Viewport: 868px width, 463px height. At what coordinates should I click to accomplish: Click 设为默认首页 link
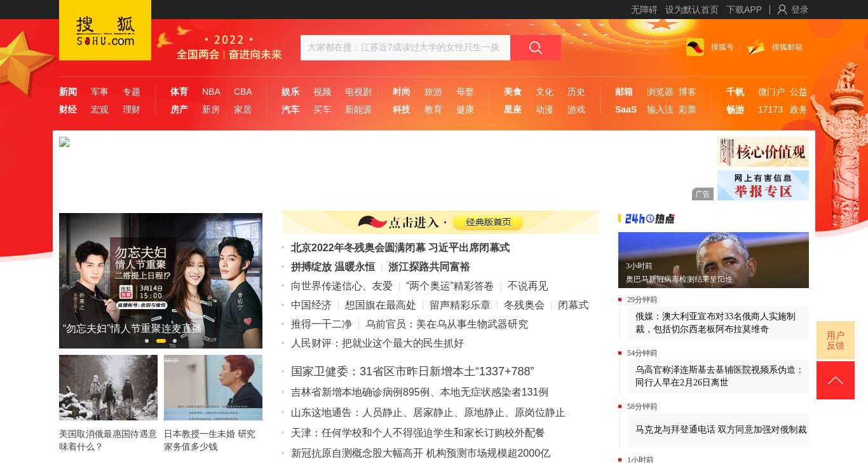[x=692, y=10]
